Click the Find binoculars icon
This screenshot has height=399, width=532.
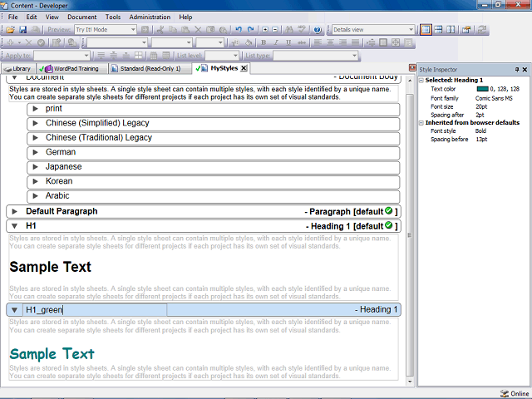point(289,30)
